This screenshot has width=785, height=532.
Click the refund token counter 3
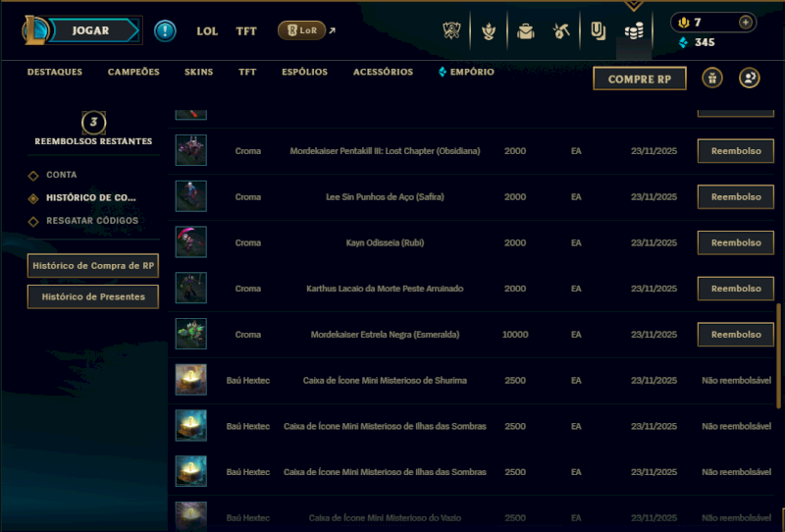point(93,123)
